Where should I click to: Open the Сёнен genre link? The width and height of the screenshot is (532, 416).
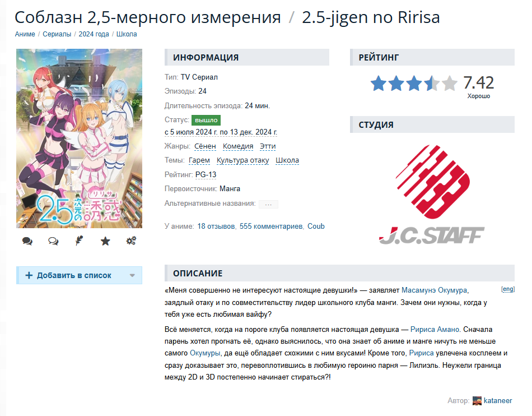point(205,146)
